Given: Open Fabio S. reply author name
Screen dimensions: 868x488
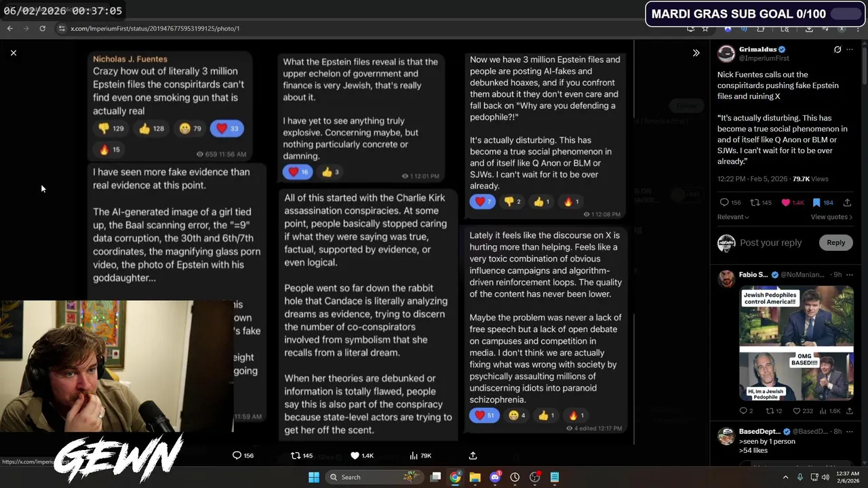Looking at the screenshot, I should tap(753, 274).
